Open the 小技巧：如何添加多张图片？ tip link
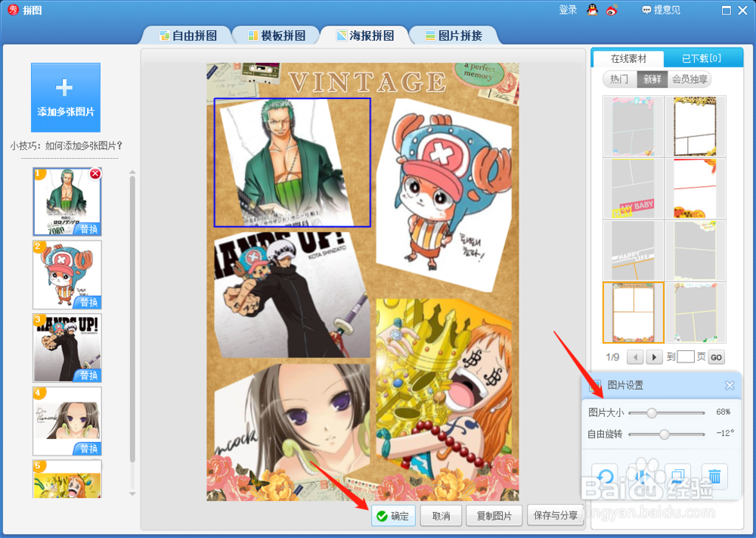Image resolution: width=756 pixels, height=538 pixels. click(x=66, y=145)
